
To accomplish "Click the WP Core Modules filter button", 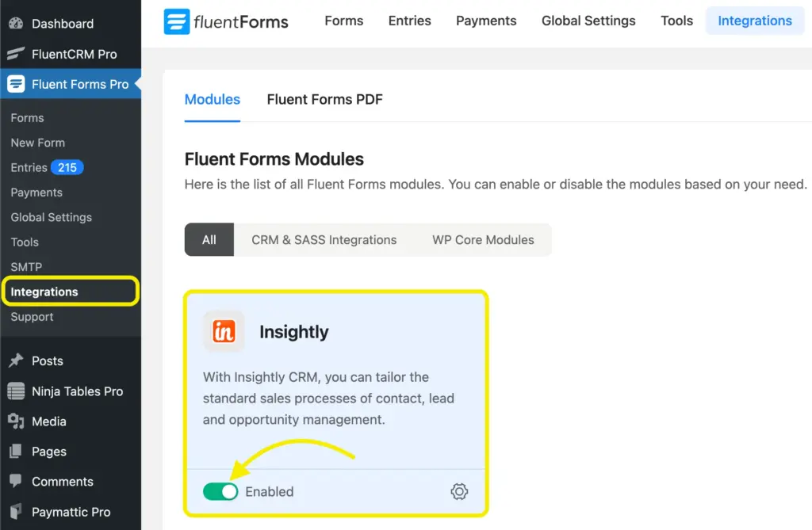I will (x=482, y=239).
